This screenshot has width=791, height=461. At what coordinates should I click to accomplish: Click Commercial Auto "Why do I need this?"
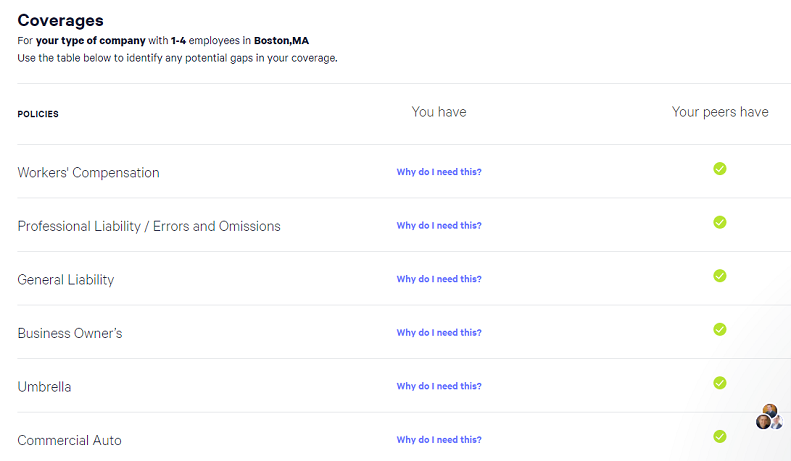click(x=439, y=440)
